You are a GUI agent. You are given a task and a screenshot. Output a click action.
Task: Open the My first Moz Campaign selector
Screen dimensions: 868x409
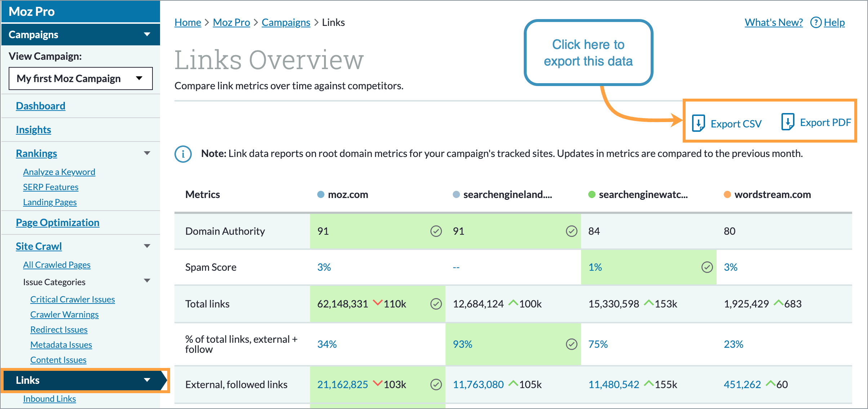[80, 78]
